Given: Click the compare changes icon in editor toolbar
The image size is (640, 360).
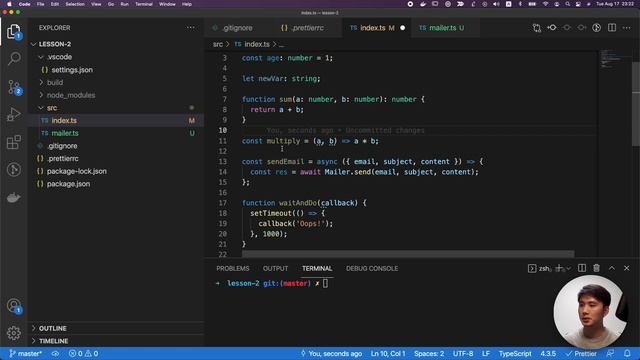Looking at the screenshot, I should [537, 28].
